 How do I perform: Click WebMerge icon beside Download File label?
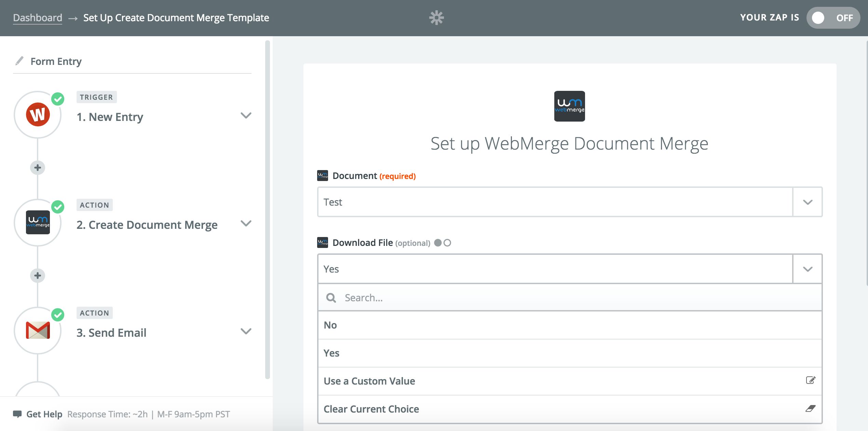point(323,242)
